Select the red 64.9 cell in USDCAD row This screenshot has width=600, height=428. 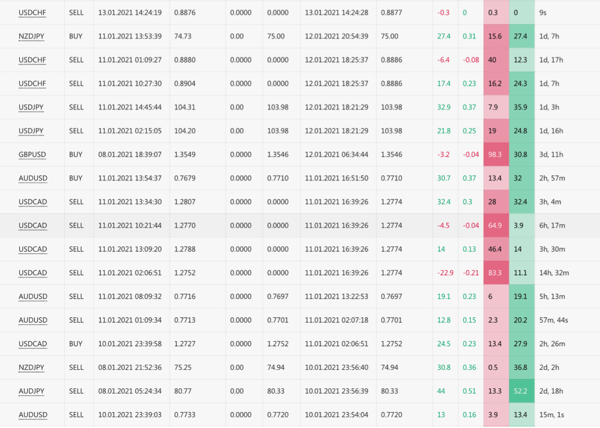click(494, 225)
